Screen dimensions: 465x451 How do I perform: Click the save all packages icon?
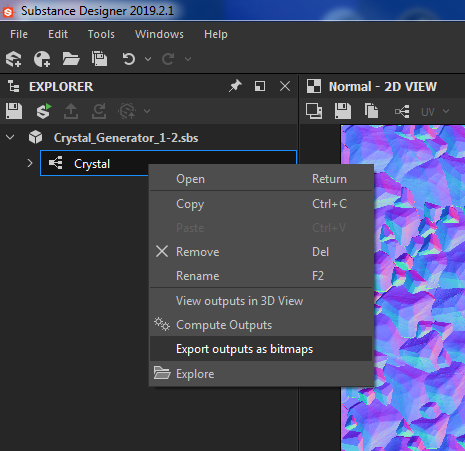99,59
